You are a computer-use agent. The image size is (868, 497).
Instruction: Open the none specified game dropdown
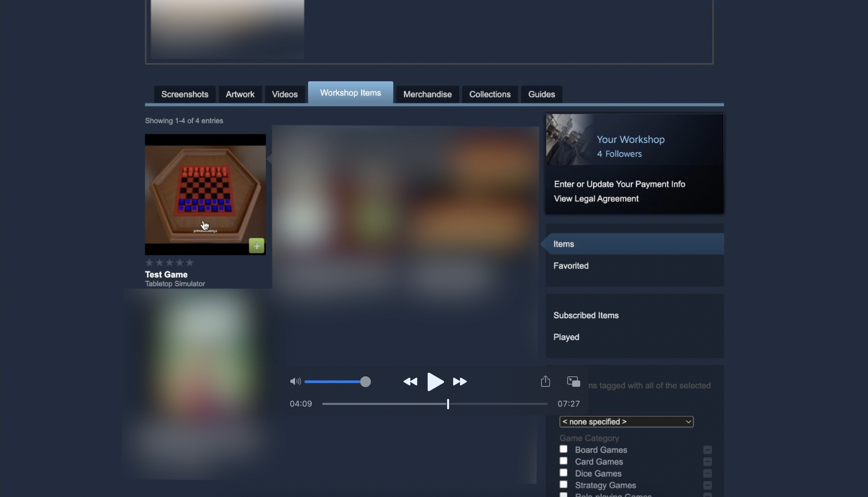pos(626,422)
